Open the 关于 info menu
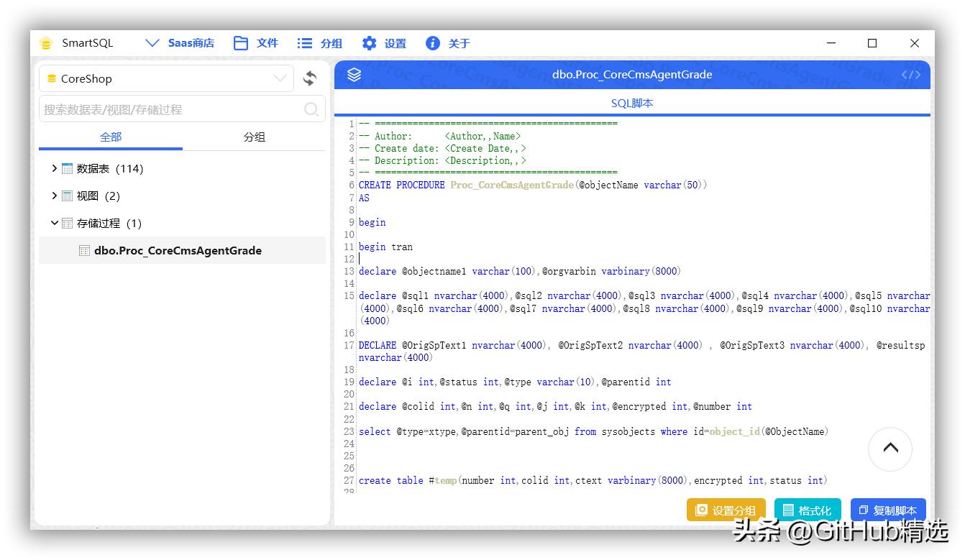This screenshot has width=965, height=560. pos(447,43)
